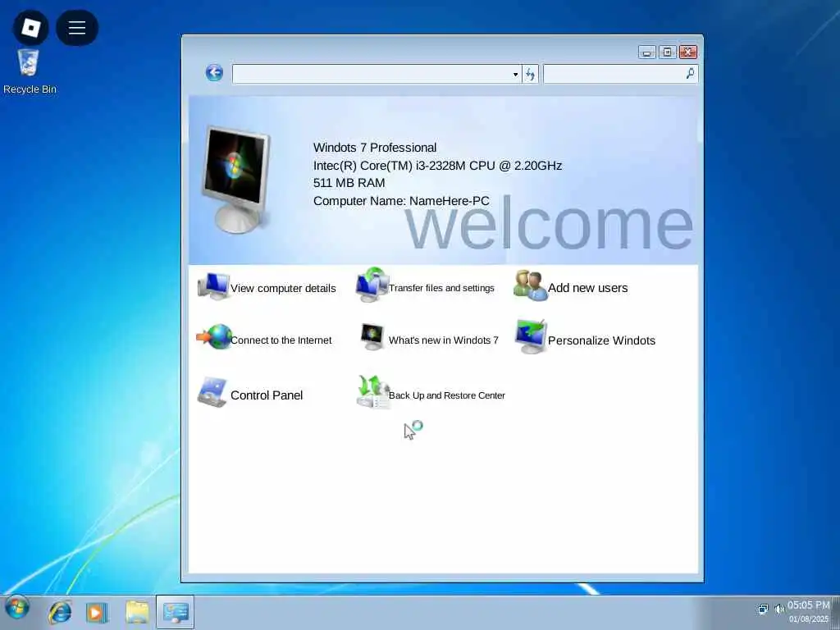Click the volume speaker tray icon

(779, 609)
